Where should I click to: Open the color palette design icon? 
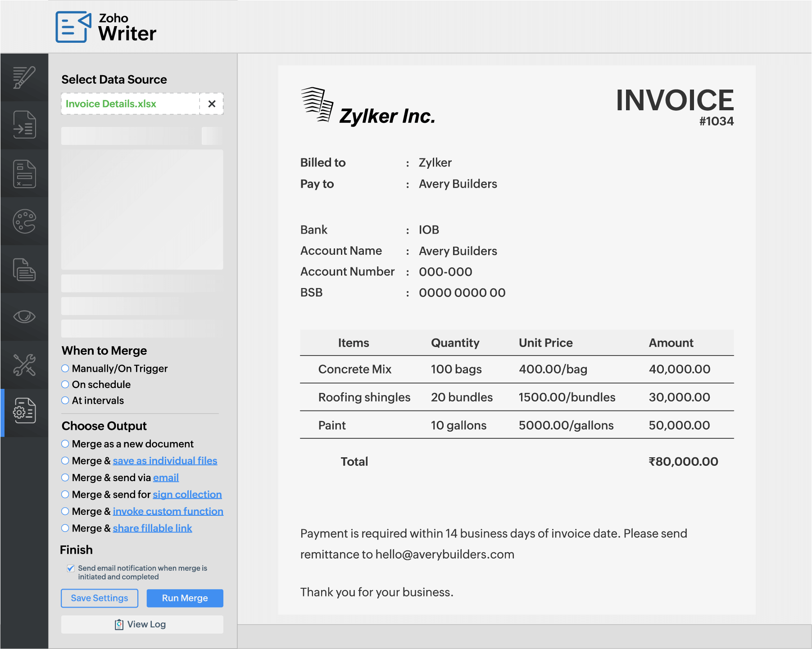[24, 221]
